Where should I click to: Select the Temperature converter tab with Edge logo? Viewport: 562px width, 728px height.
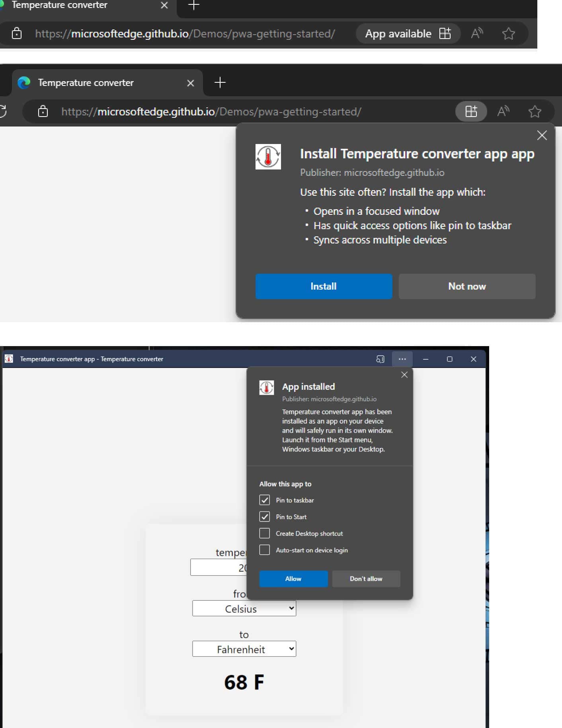tap(107, 83)
